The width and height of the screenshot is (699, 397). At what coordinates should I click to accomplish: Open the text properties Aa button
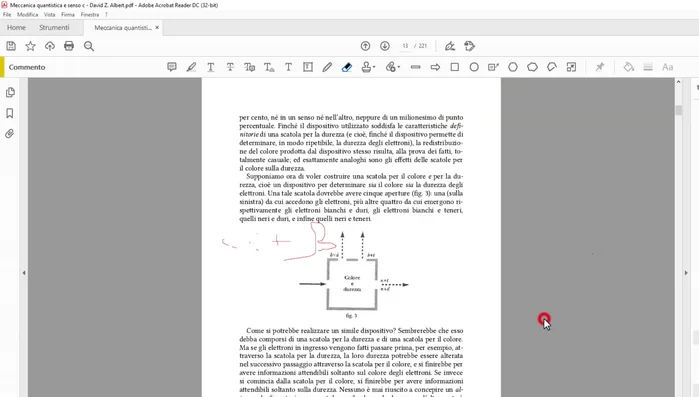point(667,67)
